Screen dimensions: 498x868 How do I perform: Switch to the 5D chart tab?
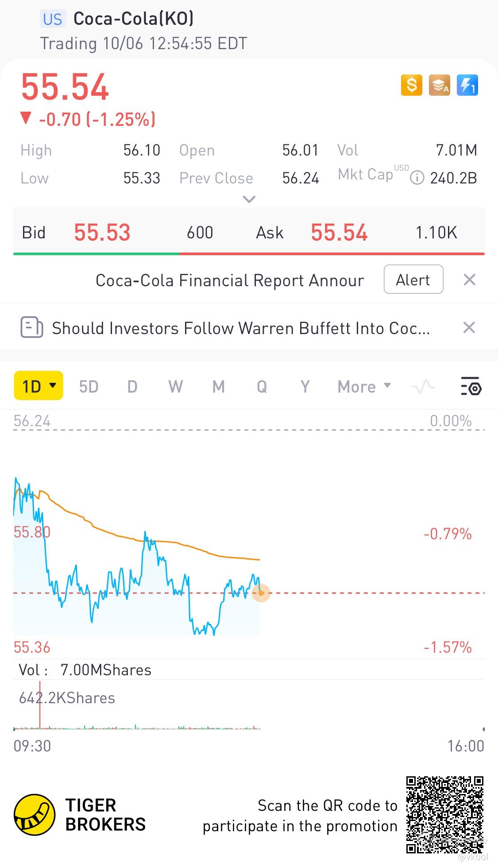[89, 386]
